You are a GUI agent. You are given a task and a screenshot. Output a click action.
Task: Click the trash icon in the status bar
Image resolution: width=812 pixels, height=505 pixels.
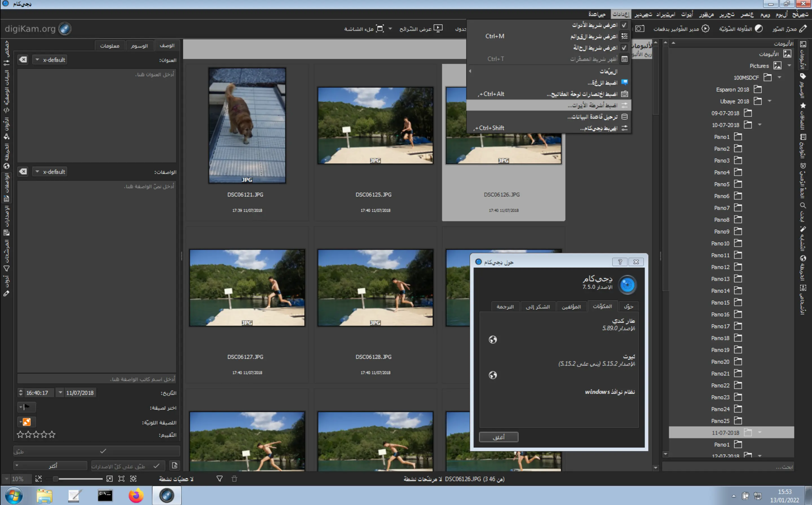pos(235,479)
